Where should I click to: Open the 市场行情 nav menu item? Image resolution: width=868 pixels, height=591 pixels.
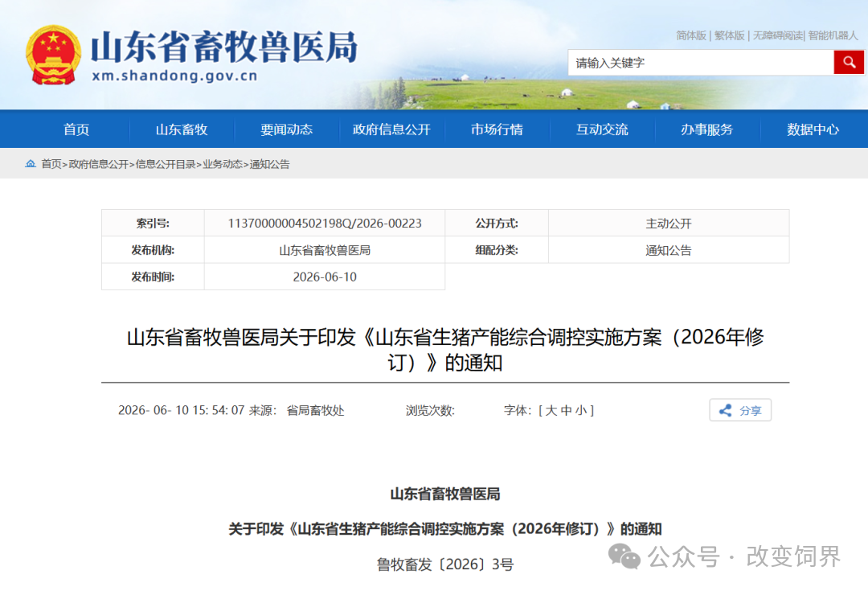(x=497, y=129)
